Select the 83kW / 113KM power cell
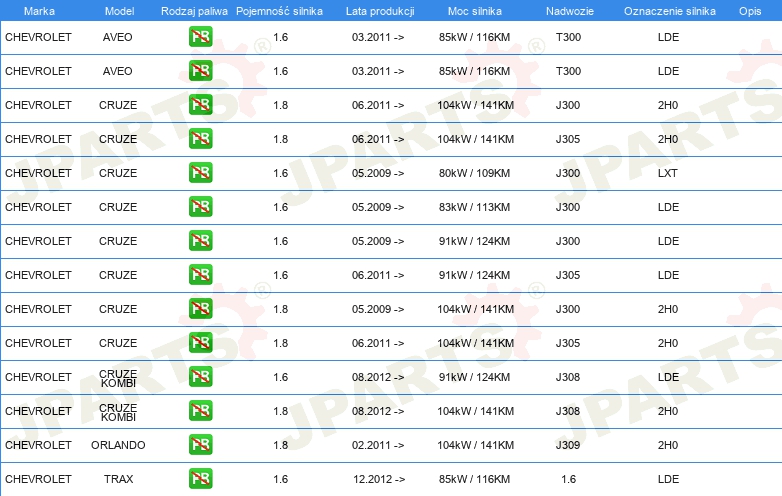 pyautogui.click(x=474, y=207)
